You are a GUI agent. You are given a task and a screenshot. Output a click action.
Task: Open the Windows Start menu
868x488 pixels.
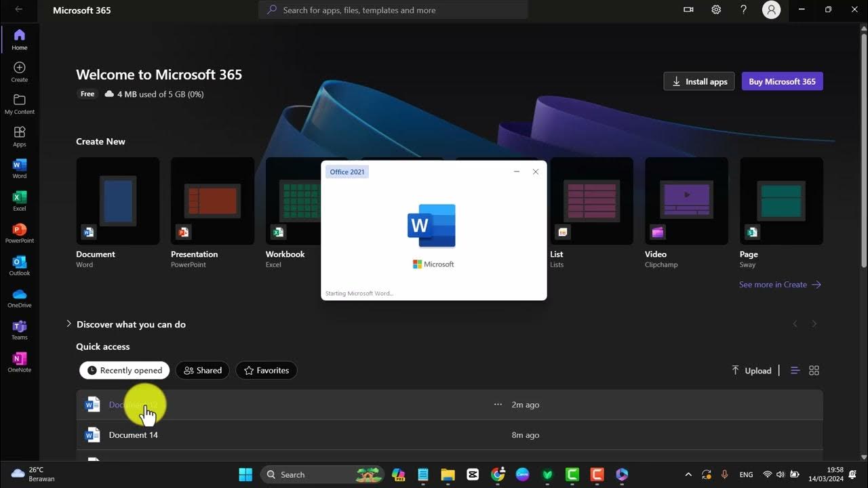(245, 474)
